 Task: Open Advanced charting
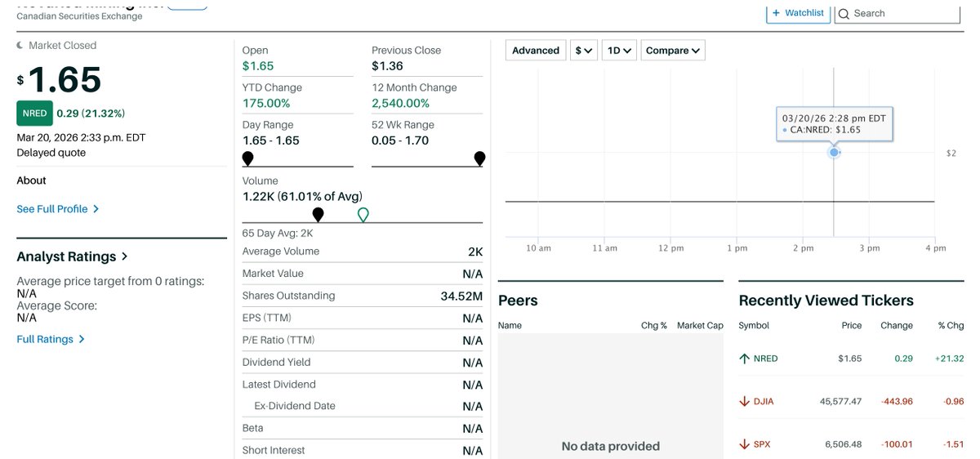point(536,51)
